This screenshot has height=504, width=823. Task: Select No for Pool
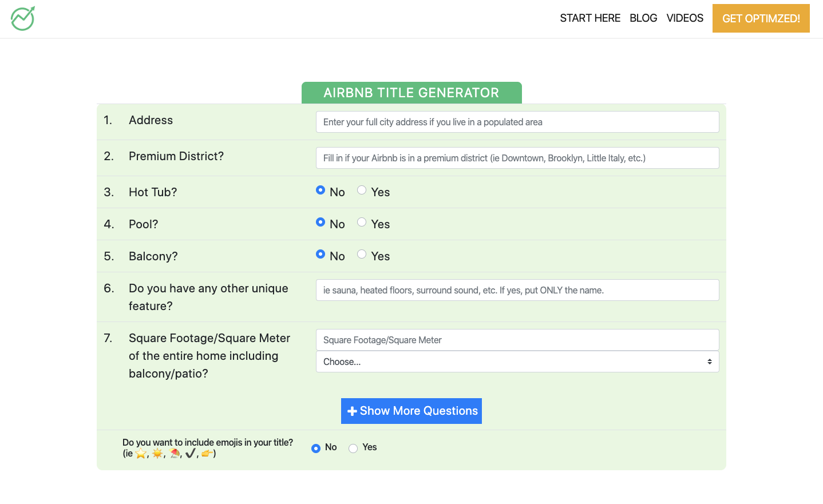[321, 221]
